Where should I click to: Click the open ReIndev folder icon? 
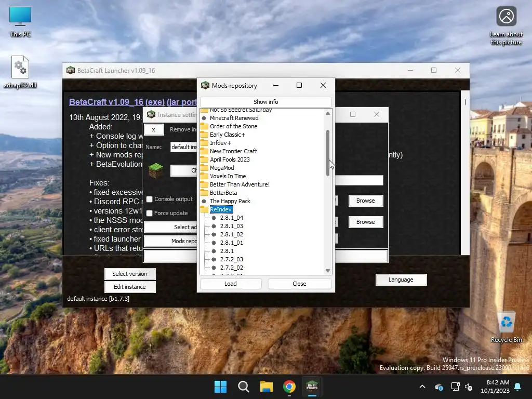coord(204,209)
